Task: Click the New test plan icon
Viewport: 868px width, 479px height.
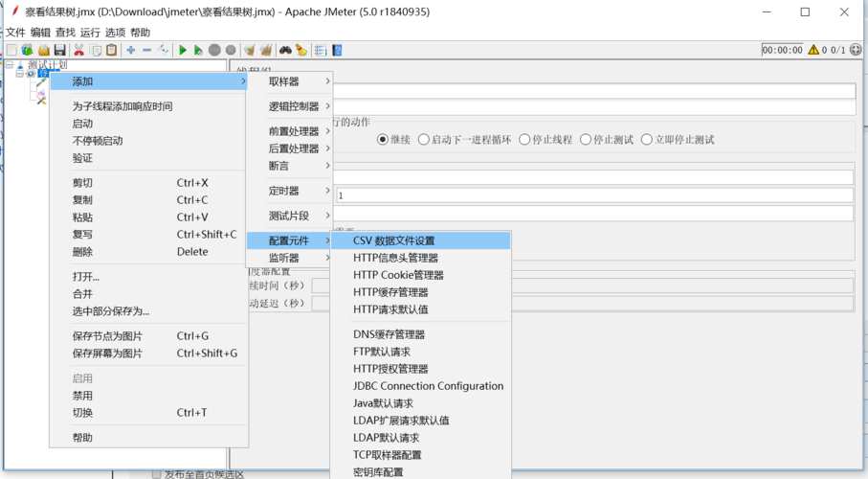Action: coord(11,51)
